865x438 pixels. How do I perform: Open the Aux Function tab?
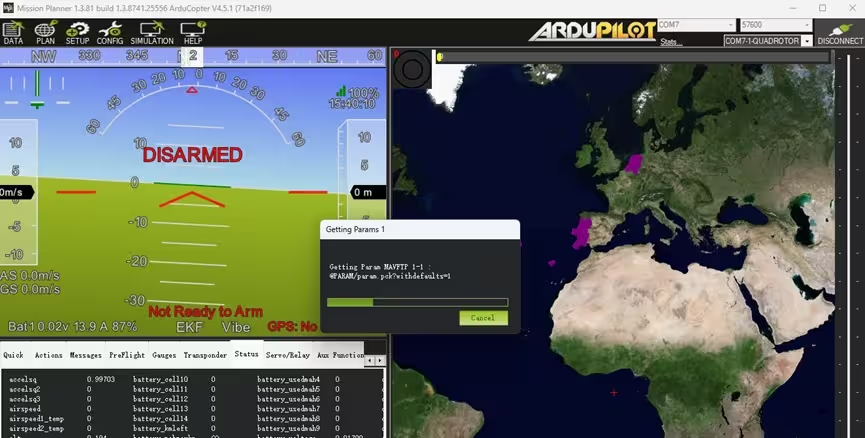pyautogui.click(x=340, y=355)
